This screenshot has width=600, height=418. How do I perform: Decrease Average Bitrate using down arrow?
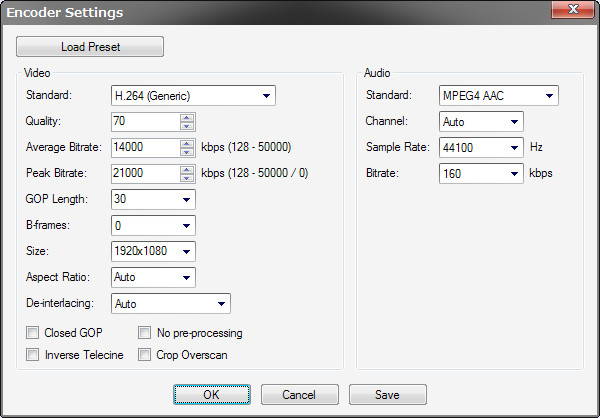coord(187,152)
